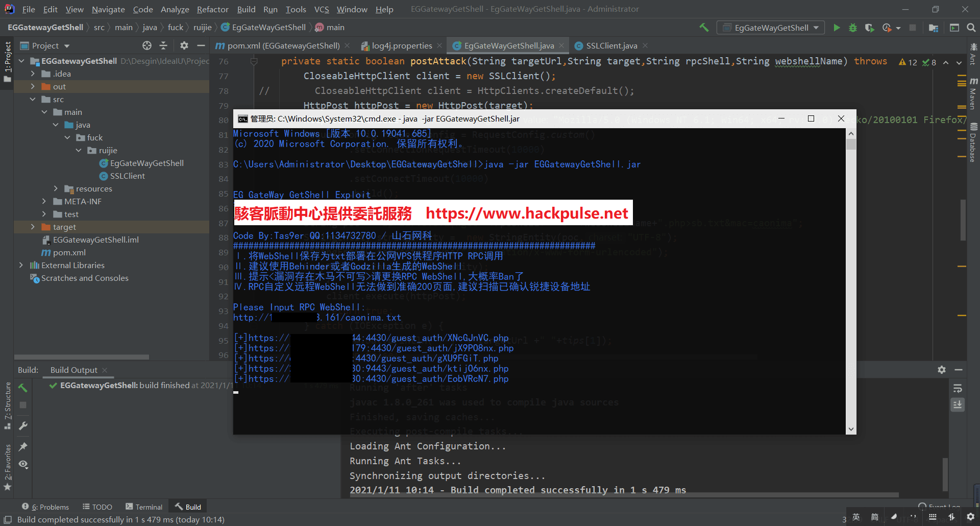
Task: Click the green Build Project hammer in top toolbar
Action: 704,28
